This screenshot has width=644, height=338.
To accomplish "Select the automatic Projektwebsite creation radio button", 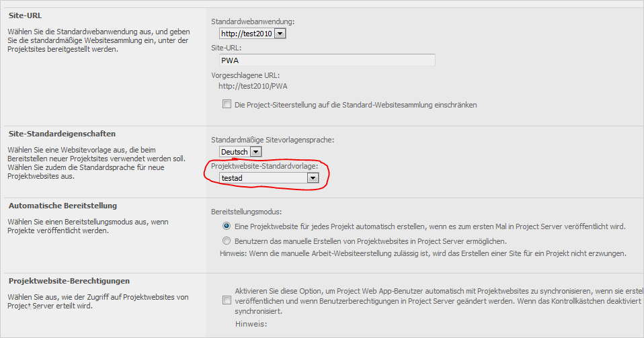I will [227, 226].
